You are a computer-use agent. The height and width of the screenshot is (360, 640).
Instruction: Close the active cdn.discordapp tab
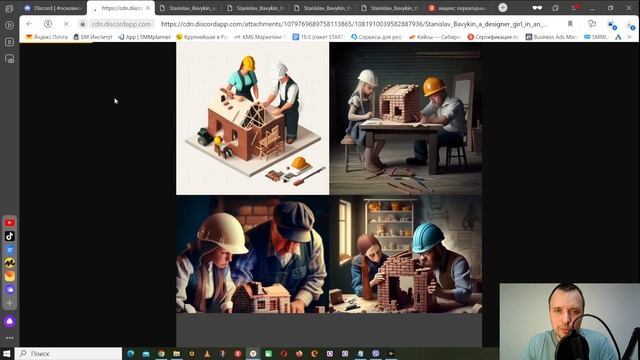(148, 8)
